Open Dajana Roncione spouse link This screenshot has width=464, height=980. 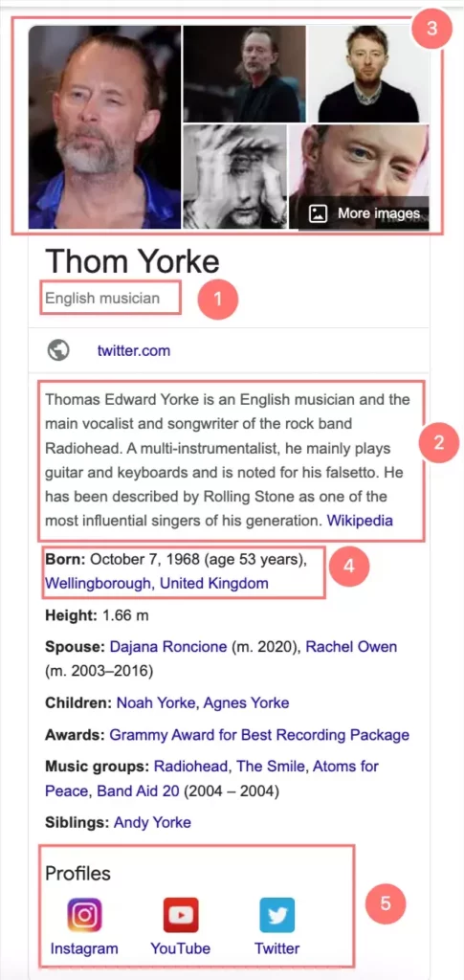tap(168, 646)
